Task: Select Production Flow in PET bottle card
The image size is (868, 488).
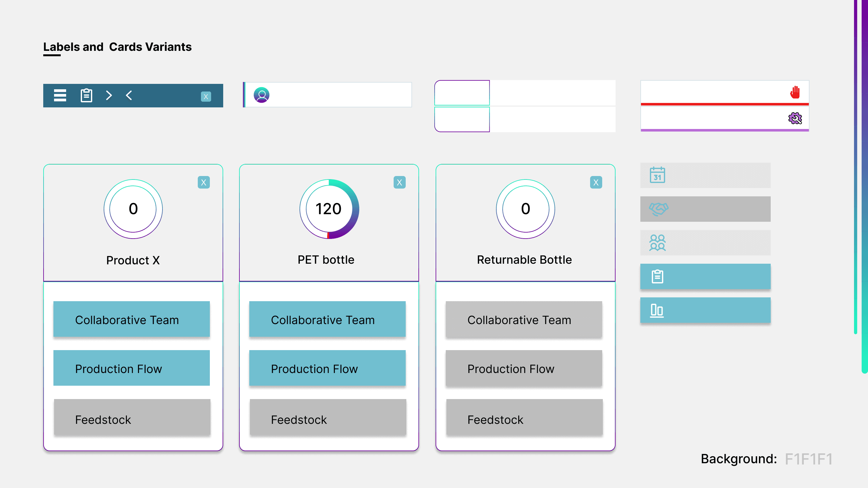Action: [x=327, y=368]
